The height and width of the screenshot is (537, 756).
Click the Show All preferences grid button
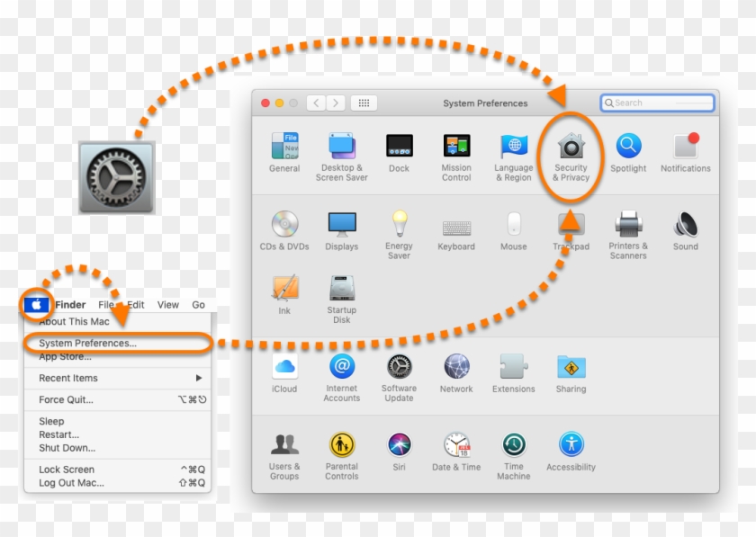coord(364,103)
